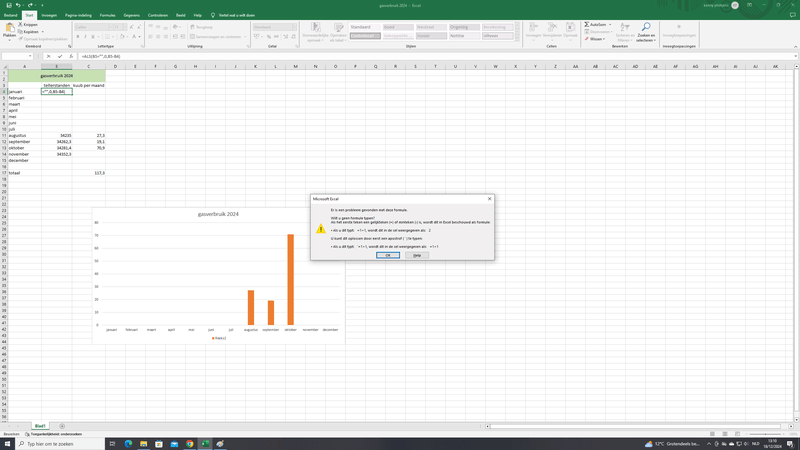
Task: Click the Save icon in the title bar
Action: [8, 5]
